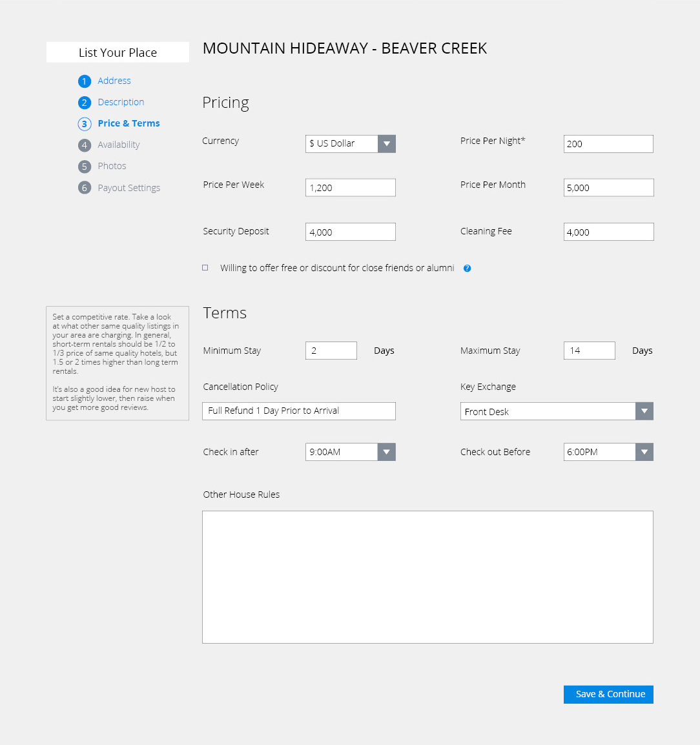This screenshot has width=700, height=745.
Task: Focus the Security Deposit field
Action: tap(351, 232)
